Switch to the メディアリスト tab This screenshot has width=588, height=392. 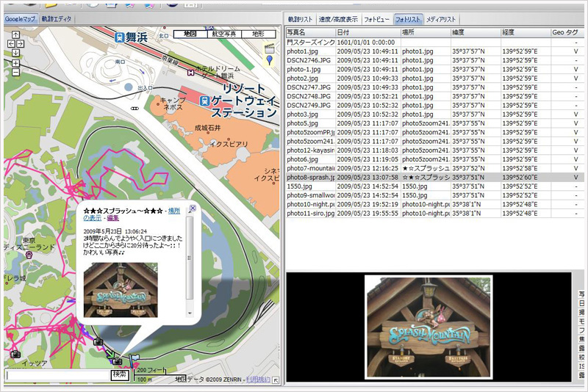point(440,19)
